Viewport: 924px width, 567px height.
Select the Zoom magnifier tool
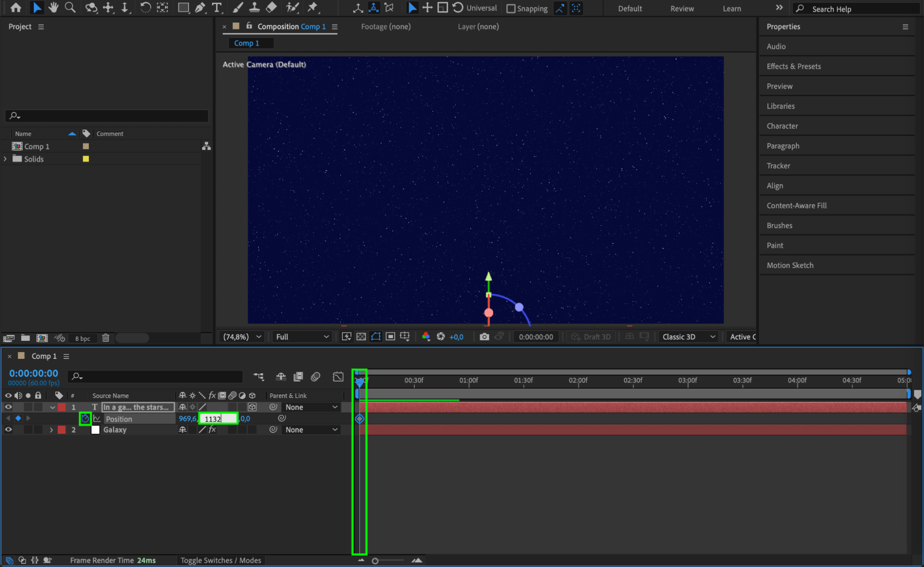pyautogui.click(x=70, y=7)
